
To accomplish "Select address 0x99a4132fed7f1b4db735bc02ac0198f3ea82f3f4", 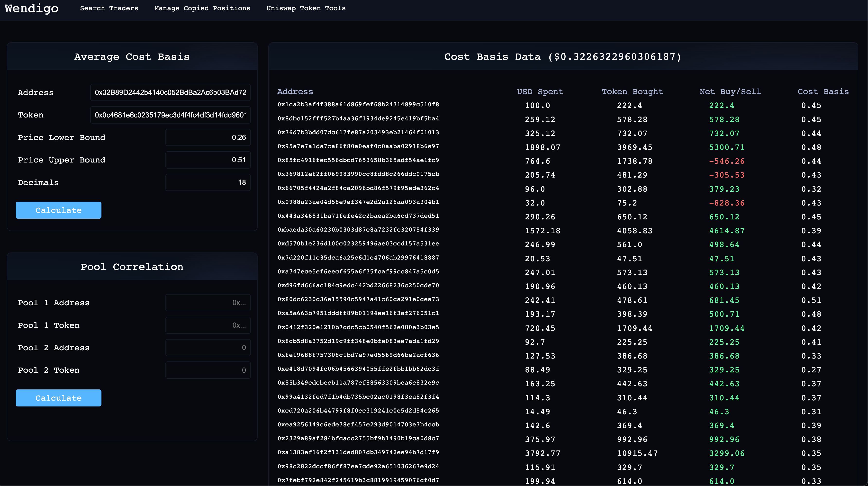I will (358, 397).
